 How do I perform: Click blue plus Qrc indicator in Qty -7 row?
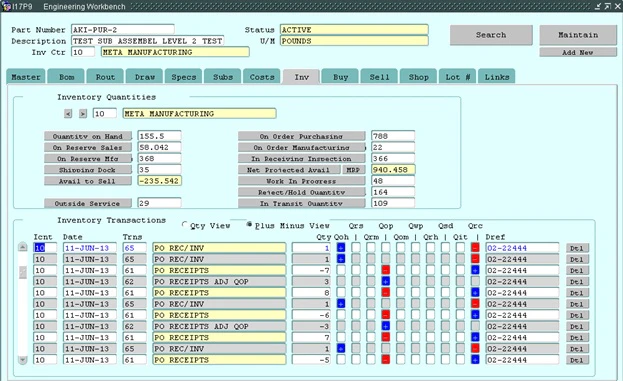click(x=475, y=270)
